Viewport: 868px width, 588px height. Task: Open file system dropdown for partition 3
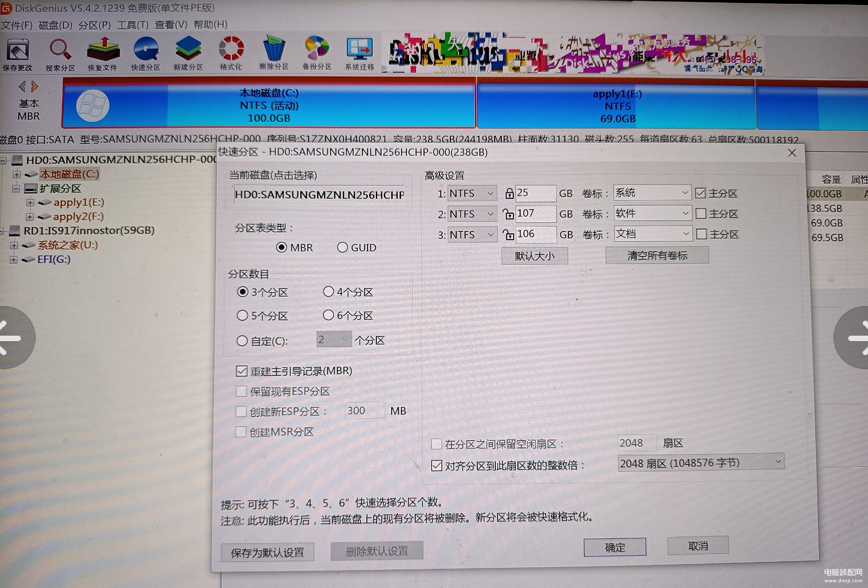tap(472, 235)
